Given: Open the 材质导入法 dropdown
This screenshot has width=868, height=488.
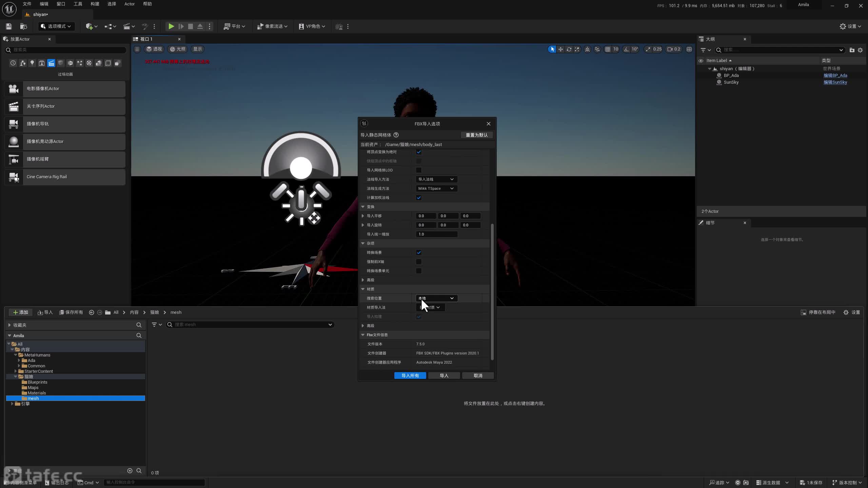Looking at the screenshot, I should point(430,307).
